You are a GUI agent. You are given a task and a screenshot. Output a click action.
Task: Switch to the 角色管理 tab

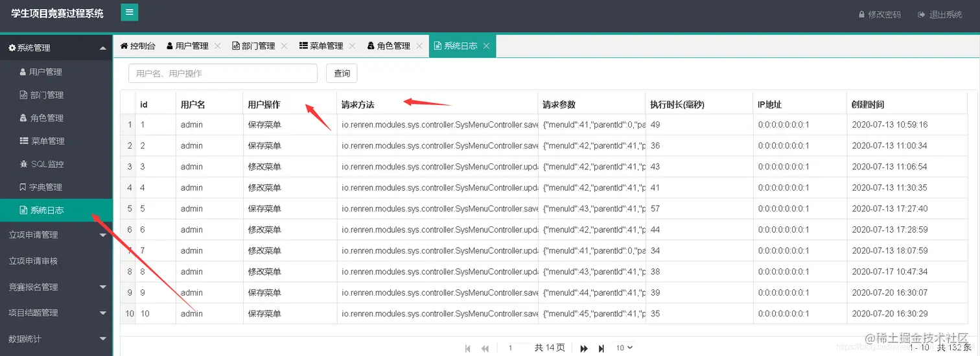pyautogui.click(x=389, y=46)
